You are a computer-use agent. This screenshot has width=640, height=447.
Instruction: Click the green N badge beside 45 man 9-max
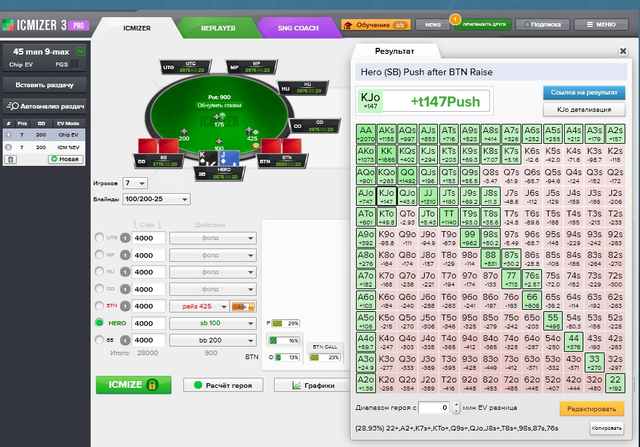80,51
